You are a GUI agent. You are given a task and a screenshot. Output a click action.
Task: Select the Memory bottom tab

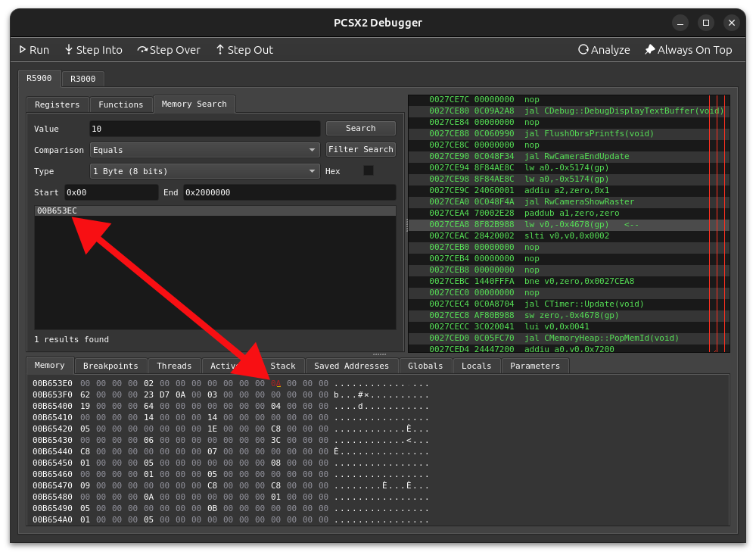(x=50, y=366)
